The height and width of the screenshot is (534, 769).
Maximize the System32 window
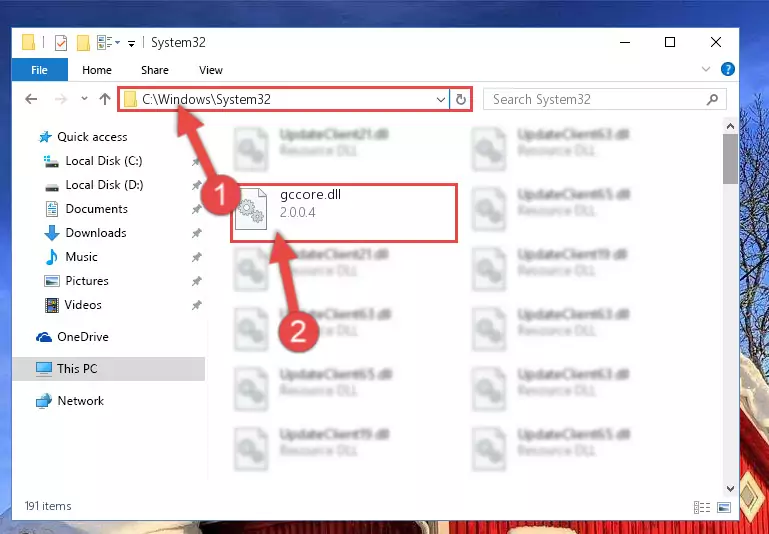click(x=670, y=43)
